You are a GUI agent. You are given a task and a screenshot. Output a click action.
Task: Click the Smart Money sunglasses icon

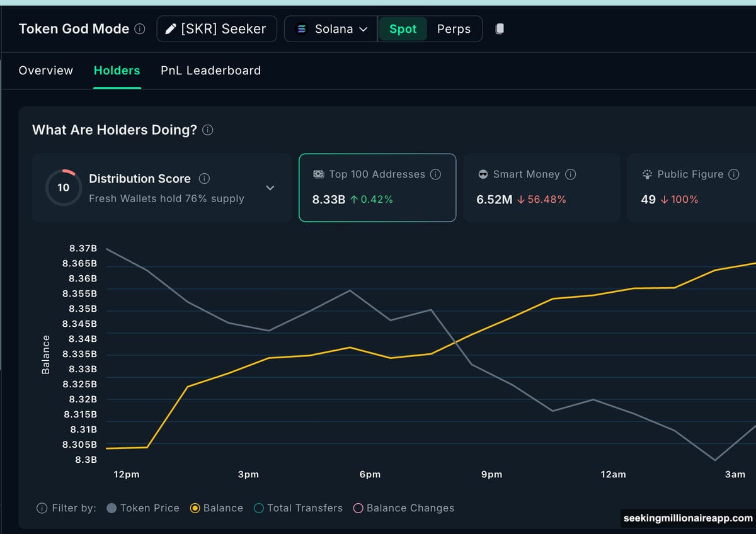point(482,174)
